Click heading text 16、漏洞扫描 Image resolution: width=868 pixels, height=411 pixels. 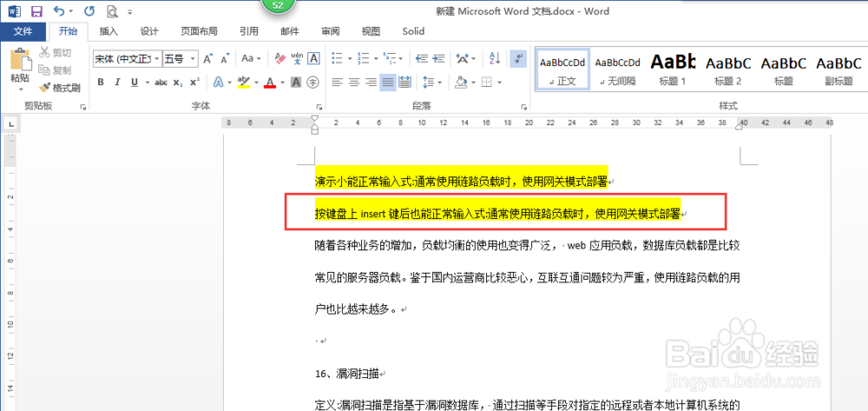346,374
